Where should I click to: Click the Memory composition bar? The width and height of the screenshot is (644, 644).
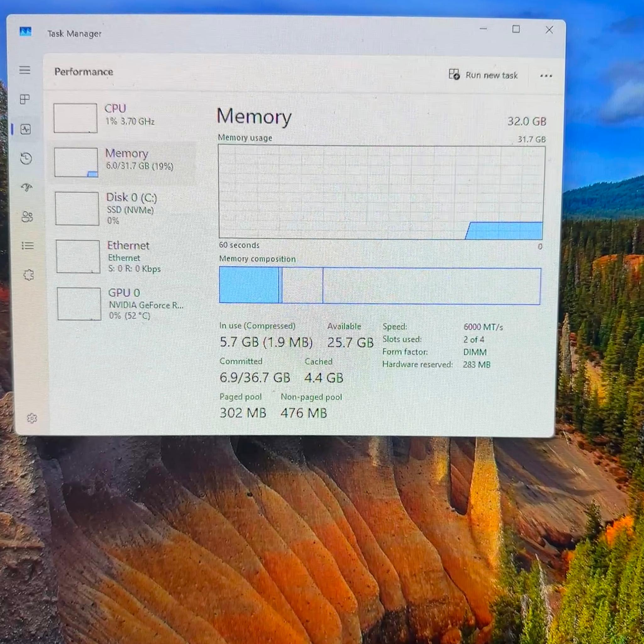[380, 286]
